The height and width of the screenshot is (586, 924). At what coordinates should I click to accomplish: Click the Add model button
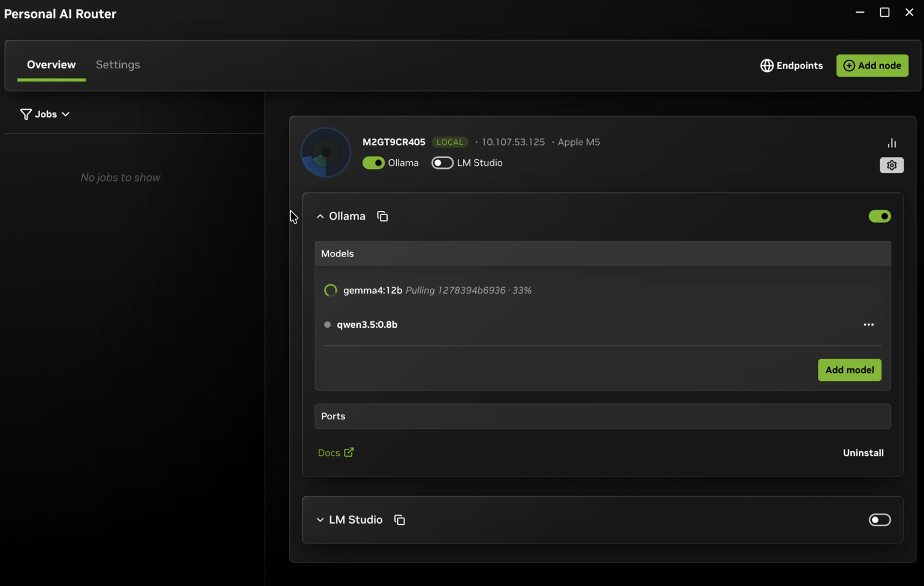pos(849,370)
